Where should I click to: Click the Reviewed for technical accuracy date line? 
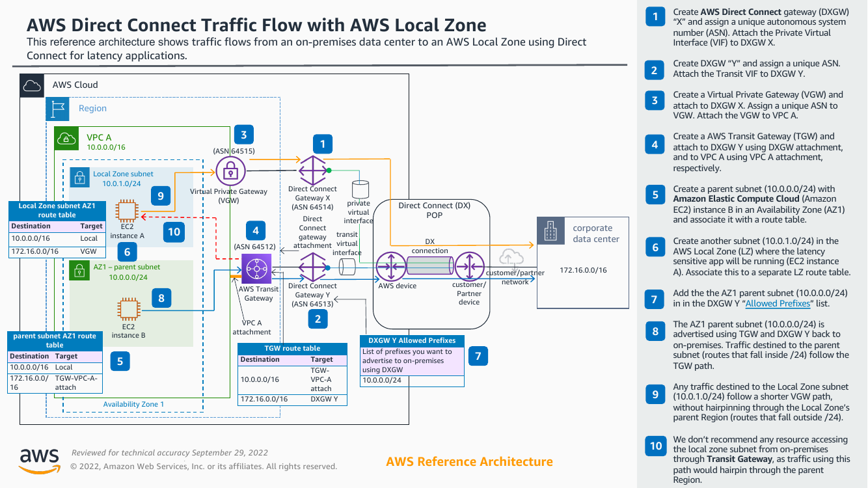[x=169, y=453]
